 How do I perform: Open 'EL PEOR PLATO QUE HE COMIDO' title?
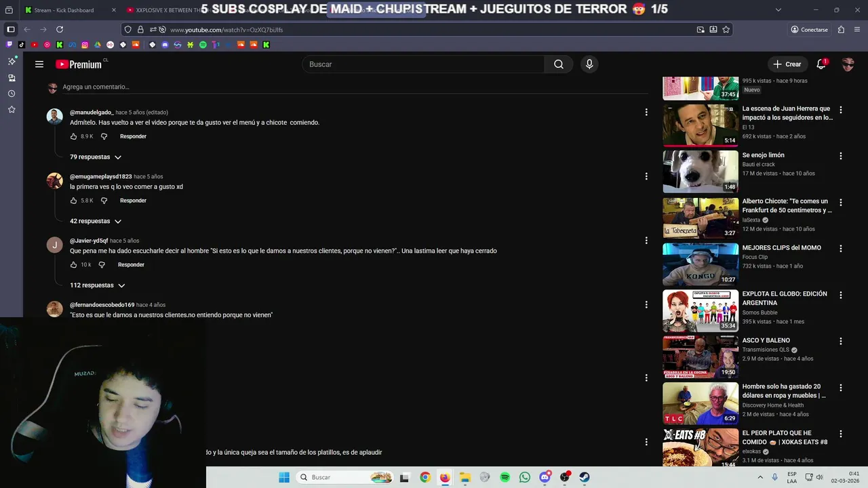[x=785, y=438]
